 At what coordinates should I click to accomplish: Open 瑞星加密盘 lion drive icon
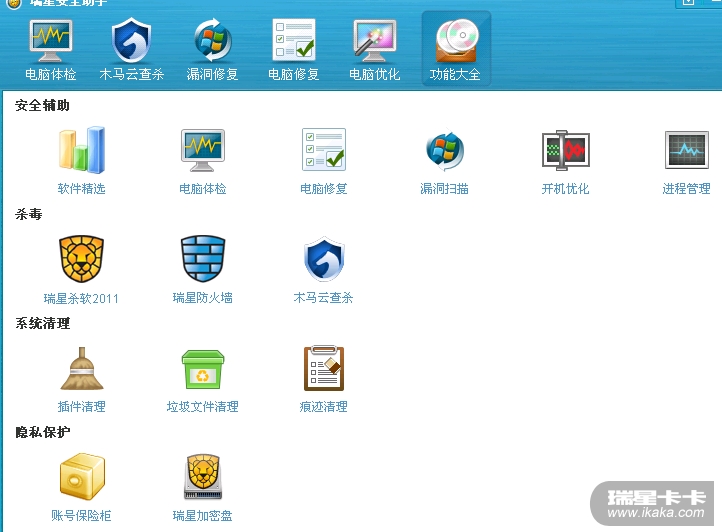pos(203,477)
